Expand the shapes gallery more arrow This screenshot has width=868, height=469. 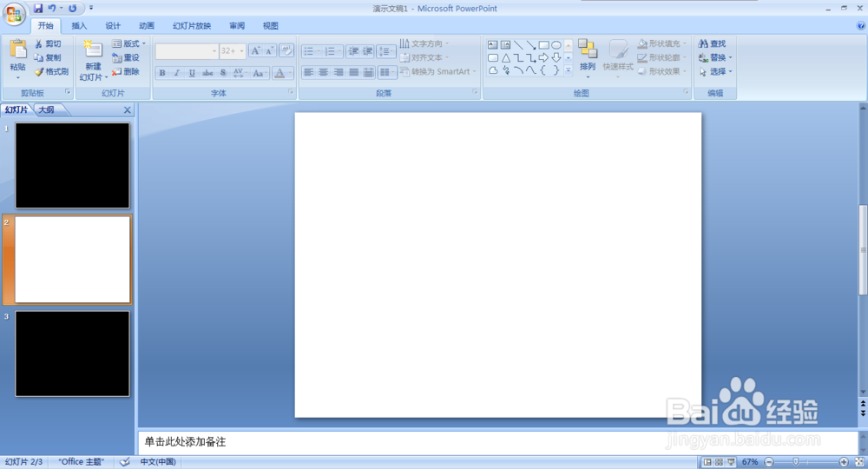(x=568, y=70)
